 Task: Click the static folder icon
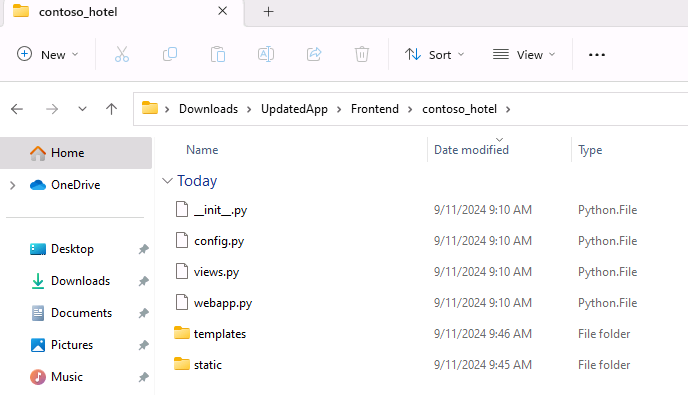coord(182,364)
